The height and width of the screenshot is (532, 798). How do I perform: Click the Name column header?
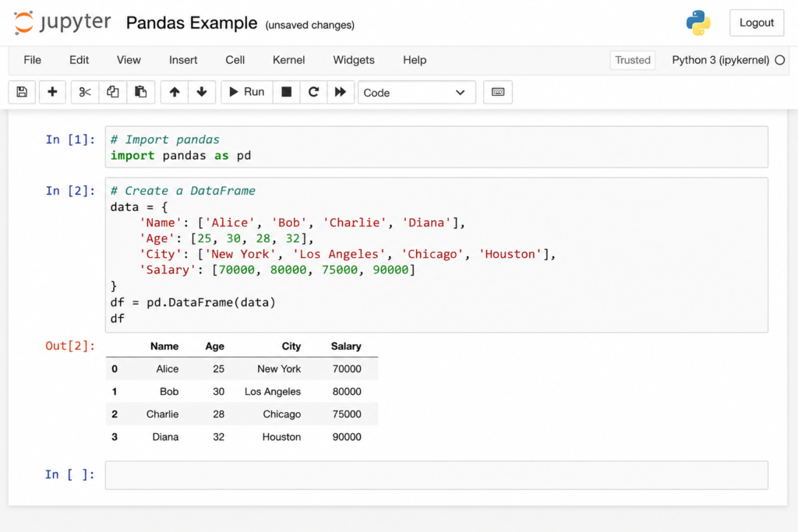(x=164, y=347)
